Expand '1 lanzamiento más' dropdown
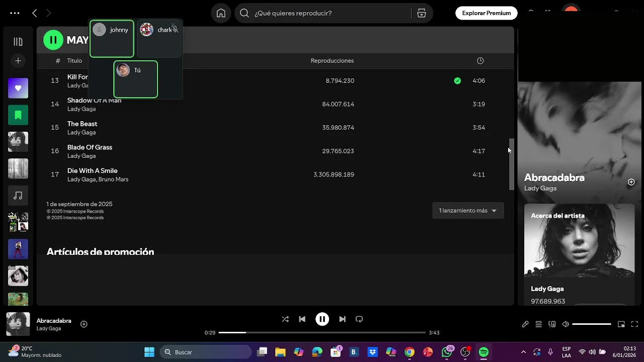This screenshot has height=362, width=644. tap(468, 211)
